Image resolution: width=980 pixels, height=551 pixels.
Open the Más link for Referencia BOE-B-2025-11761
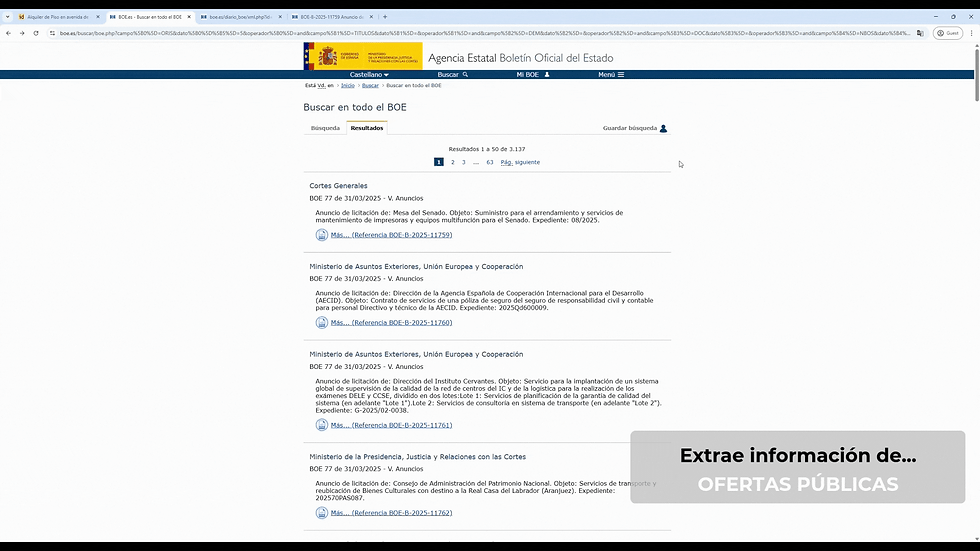pyautogui.click(x=391, y=425)
